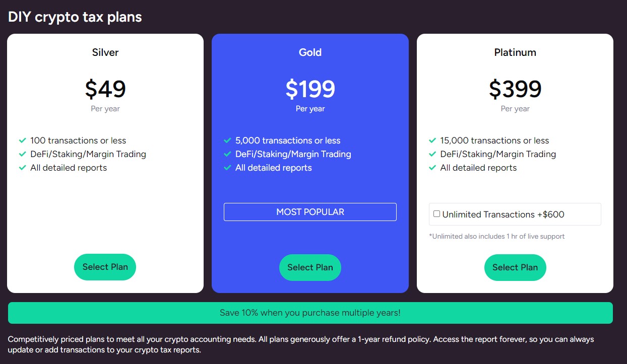The image size is (627, 364).
Task: Click checkmark next to Silver's DeFi/Staking/Margin Trading
Action: click(x=22, y=154)
